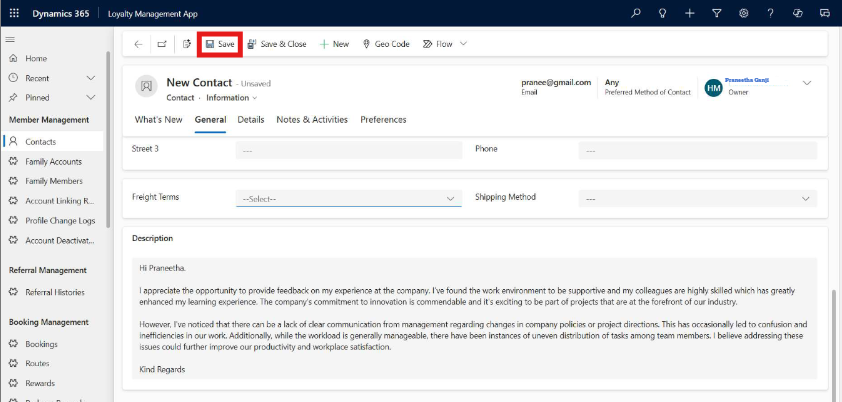Expand the Freight Terms dropdown
The image size is (842, 402).
450,198
